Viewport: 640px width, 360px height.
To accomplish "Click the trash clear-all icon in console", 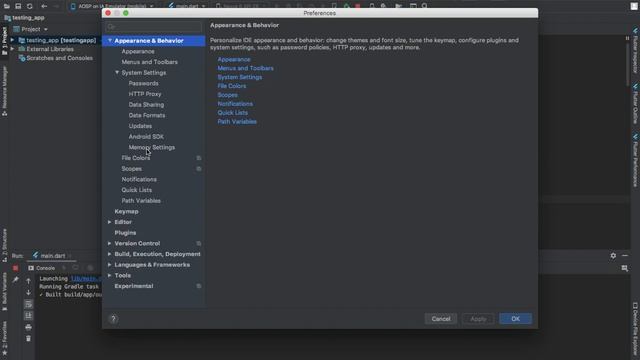I will 28,338.
